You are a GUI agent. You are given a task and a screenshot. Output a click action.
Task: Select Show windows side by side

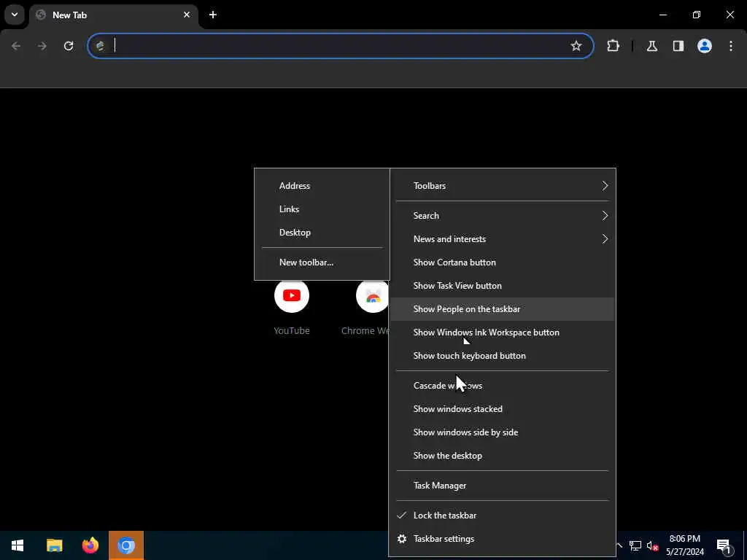503,432
